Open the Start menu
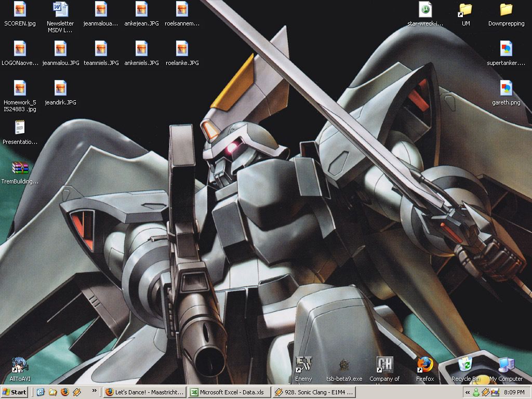532x399 pixels. coord(14,392)
